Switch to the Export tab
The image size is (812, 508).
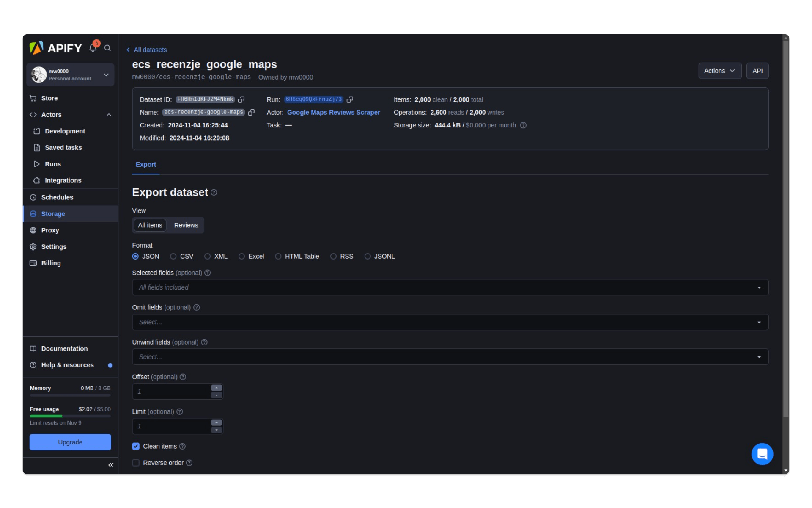[x=146, y=165]
